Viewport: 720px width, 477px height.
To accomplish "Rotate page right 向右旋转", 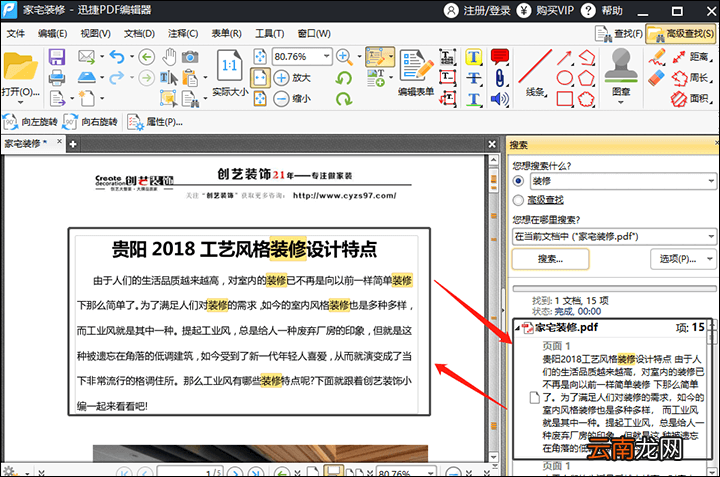I will 90,122.
